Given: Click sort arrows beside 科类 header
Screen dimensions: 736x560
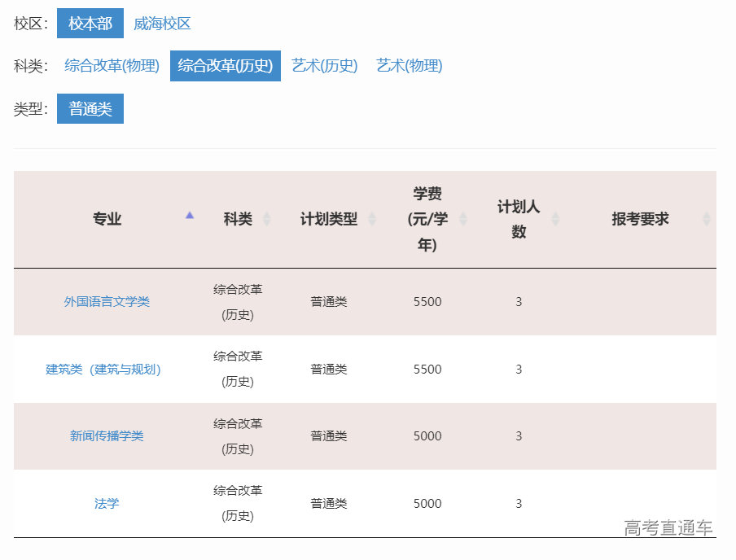Looking at the screenshot, I should 266,219.
